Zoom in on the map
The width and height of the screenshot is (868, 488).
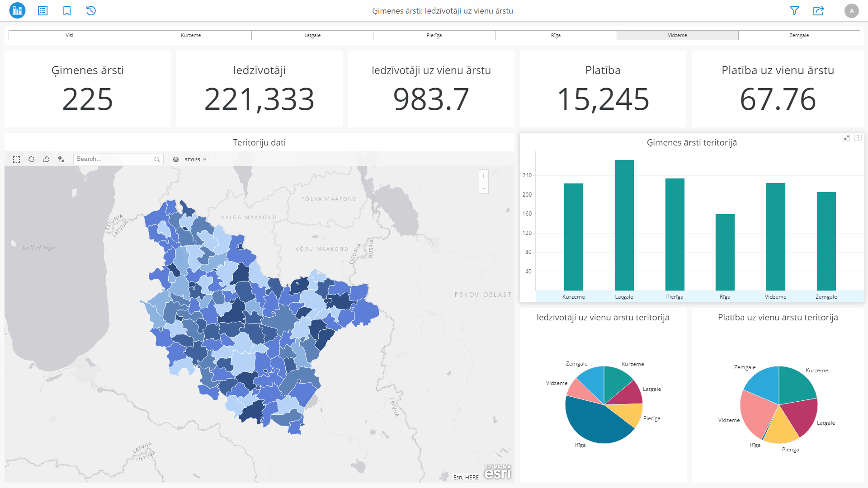coord(484,176)
